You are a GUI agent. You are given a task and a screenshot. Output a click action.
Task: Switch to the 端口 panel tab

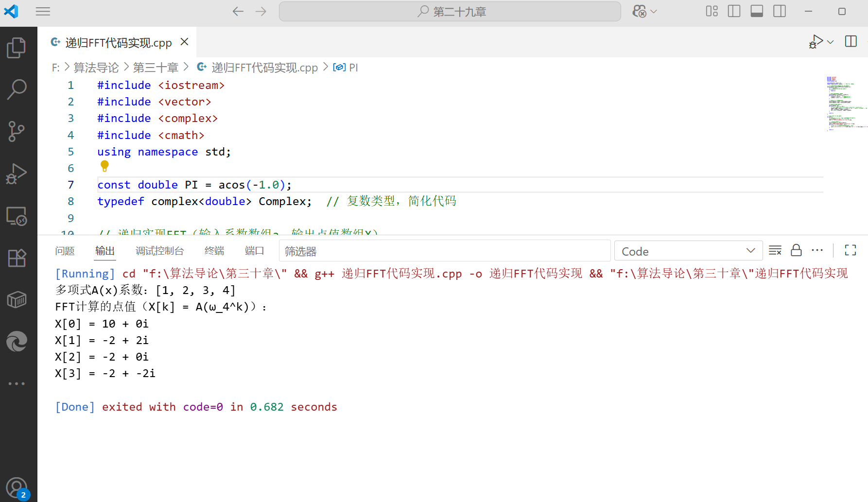pos(255,251)
